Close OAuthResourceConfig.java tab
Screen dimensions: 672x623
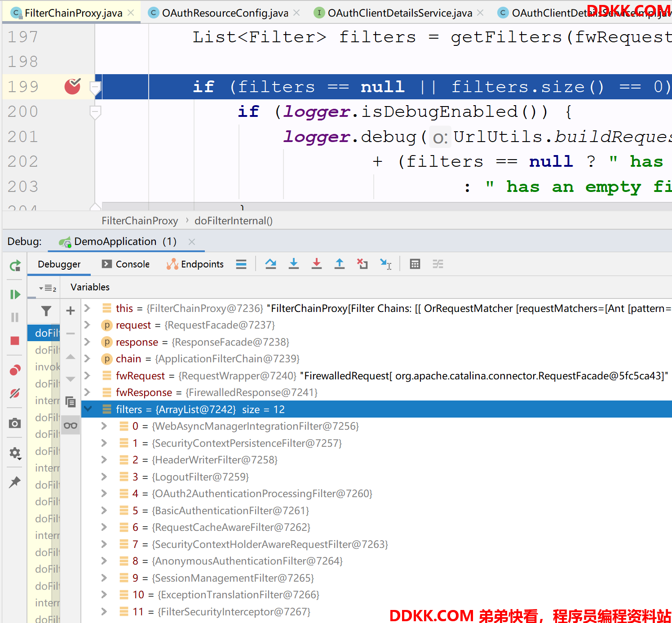pos(296,13)
